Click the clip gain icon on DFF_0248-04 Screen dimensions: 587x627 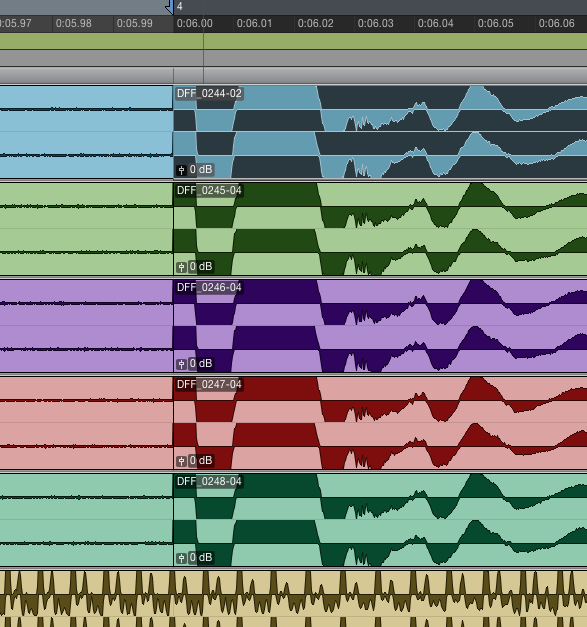tap(182, 558)
